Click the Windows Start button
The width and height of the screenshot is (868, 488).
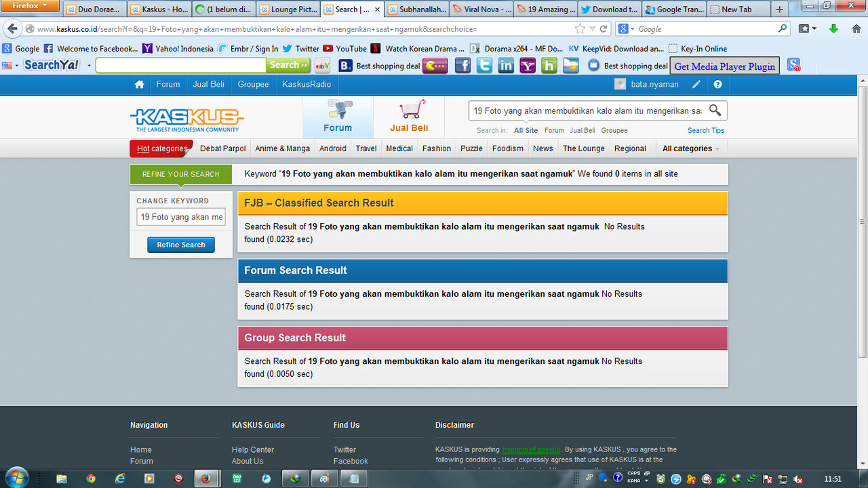[x=17, y=477]
